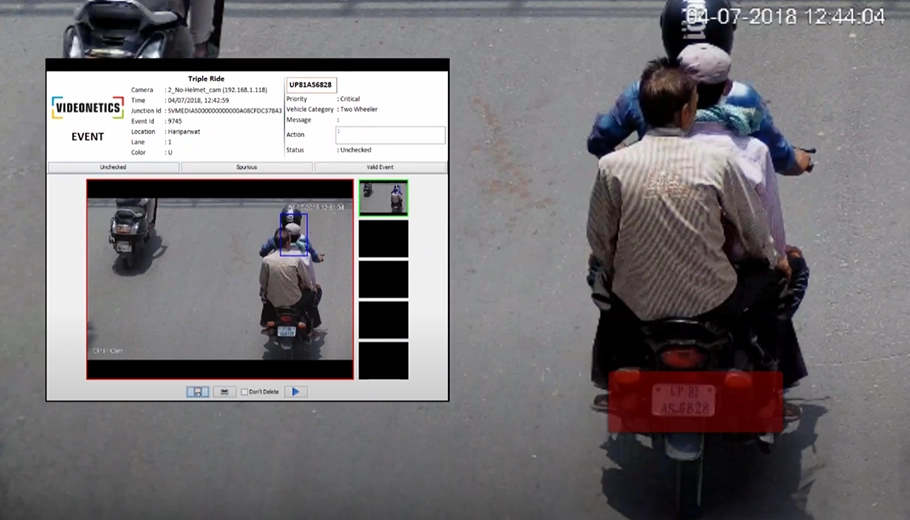The height and width of the screenshot is (520, 910).
Task: Click the third thumbnail slot in the strip
Action: coord(383,279)
